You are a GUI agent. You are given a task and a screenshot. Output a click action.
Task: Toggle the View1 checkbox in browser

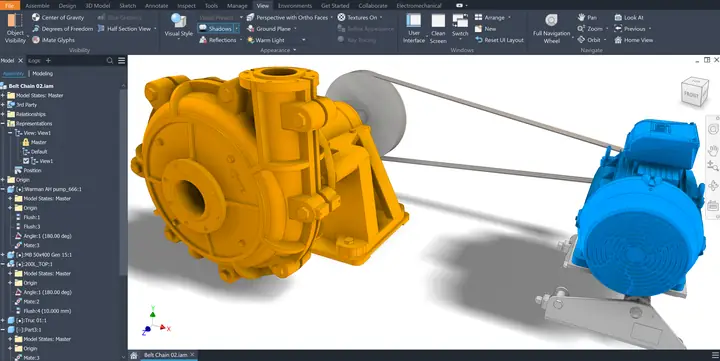pos(26,161)
